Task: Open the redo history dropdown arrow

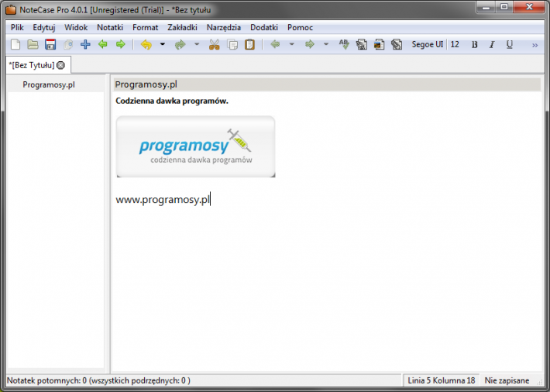Action: [x=197, y=44]
